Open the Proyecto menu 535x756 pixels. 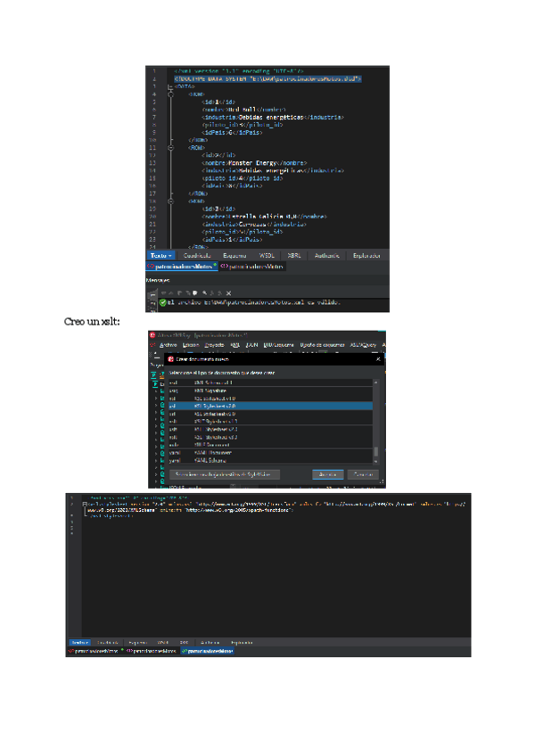pos(214,345)
